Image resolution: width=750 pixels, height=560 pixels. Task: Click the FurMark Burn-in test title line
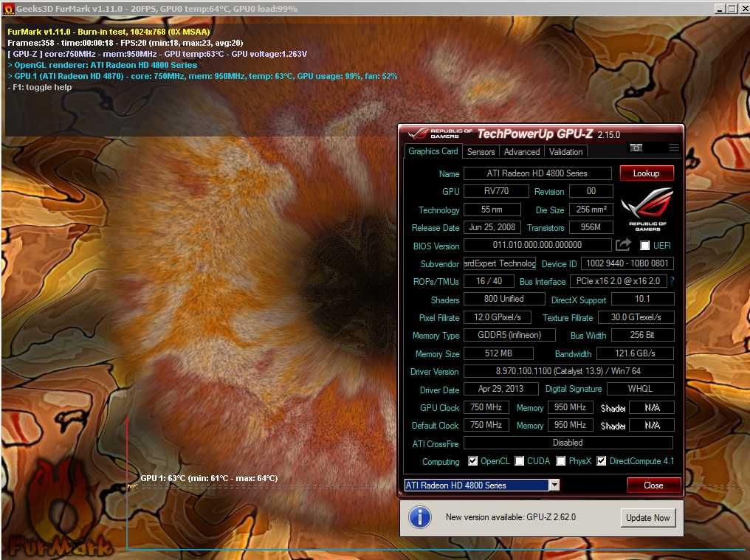(x=109, y=32)
